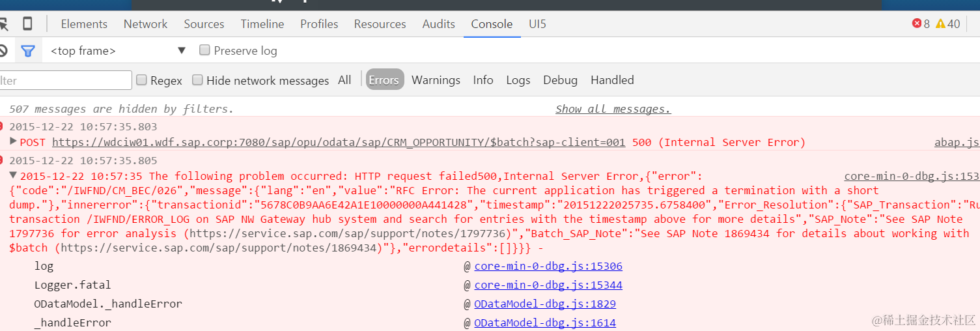Expand the POST request error entry
The height and width of the screenshot is (331, 980).
[x=13, y=141]
